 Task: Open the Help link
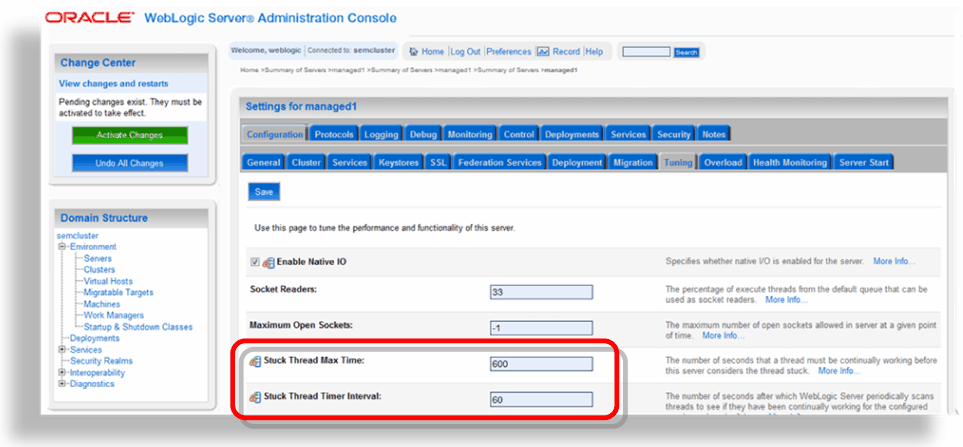coord(594,52)
